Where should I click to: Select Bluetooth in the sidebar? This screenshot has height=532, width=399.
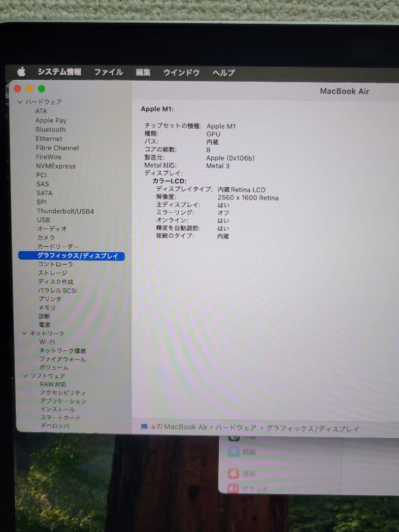click(x=51, y=130)
